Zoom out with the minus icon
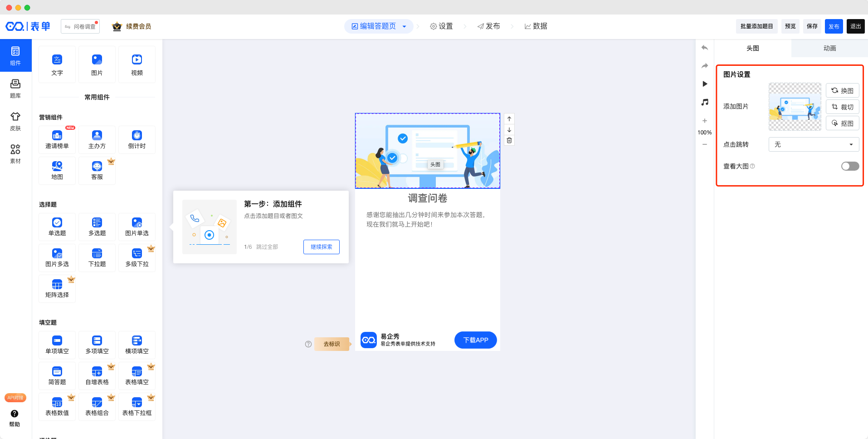 pyautogui.click(x=705, y=144)
